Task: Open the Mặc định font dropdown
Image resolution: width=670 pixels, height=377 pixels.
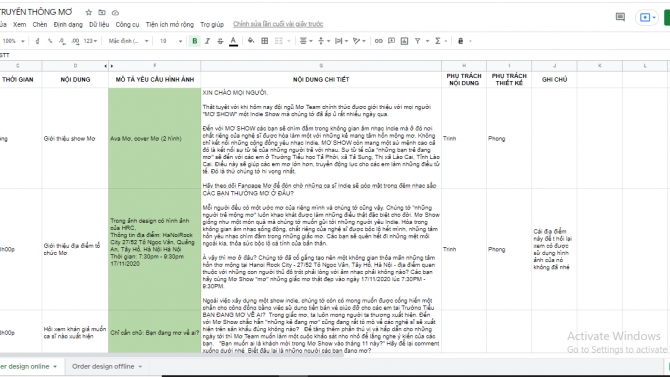Action: click(128, 41)
